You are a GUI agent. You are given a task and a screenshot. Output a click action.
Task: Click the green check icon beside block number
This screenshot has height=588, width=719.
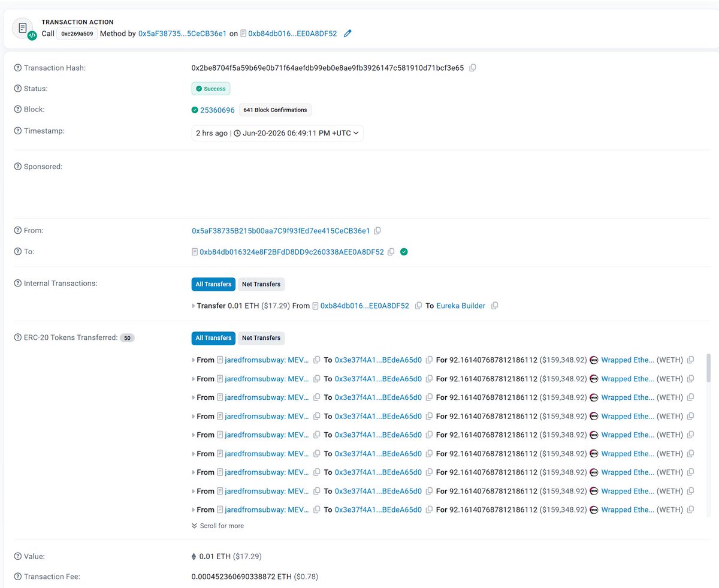click(x=195, y=110)
